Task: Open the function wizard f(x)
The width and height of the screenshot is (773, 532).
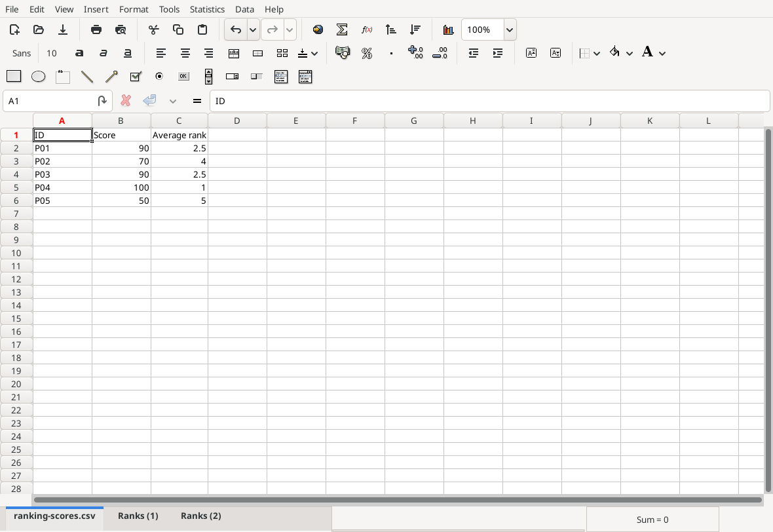Action: 366,29
